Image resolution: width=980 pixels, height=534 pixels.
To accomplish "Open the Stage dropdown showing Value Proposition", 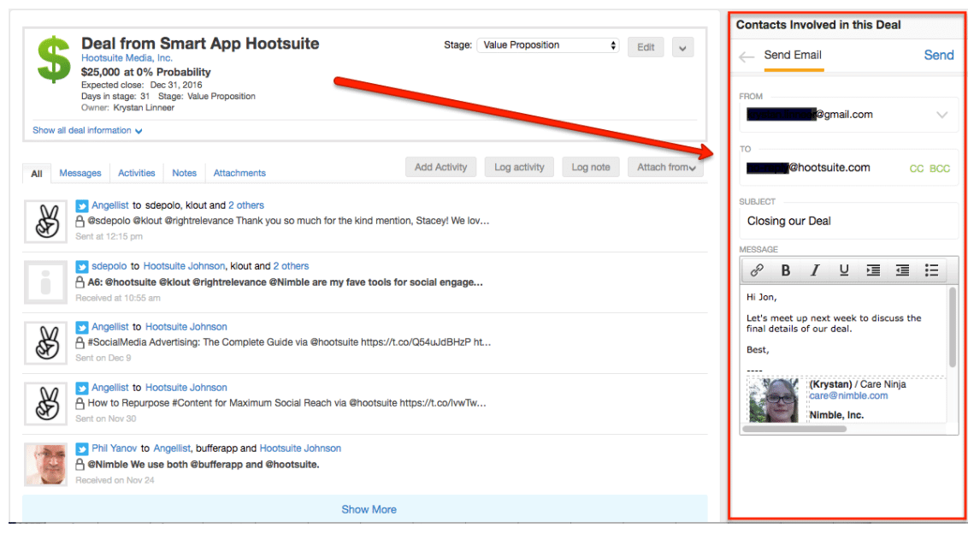I will (x=548, y=45).
